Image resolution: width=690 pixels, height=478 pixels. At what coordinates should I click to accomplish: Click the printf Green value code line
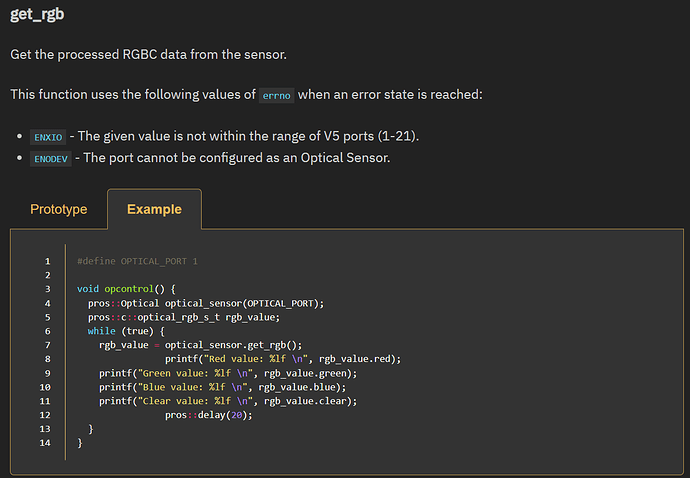click(x=228, y=373)
